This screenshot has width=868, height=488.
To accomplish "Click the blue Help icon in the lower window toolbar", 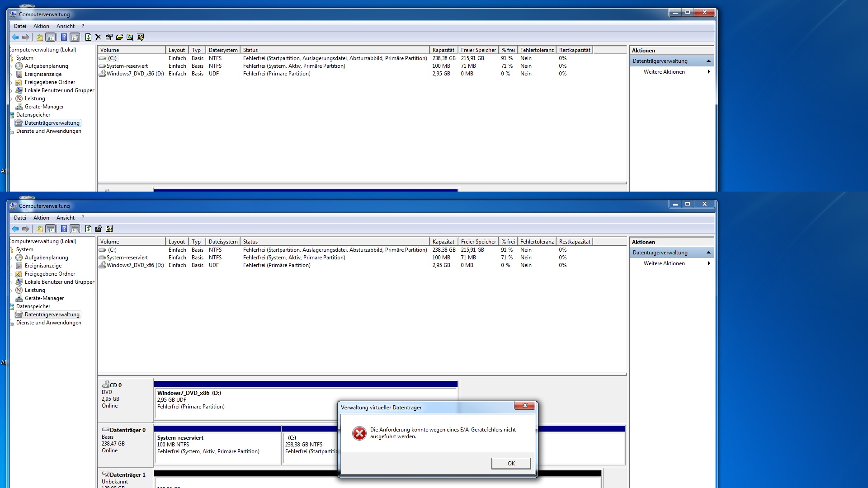I will point(64,229).
